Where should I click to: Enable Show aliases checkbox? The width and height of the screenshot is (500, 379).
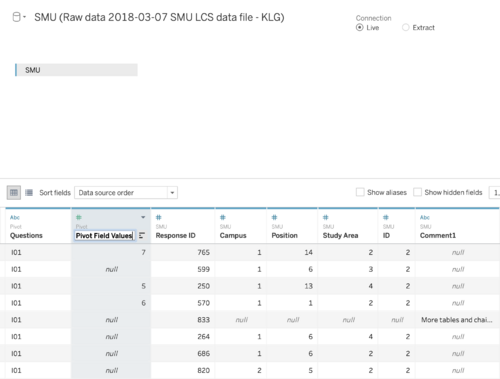(360, 192)
